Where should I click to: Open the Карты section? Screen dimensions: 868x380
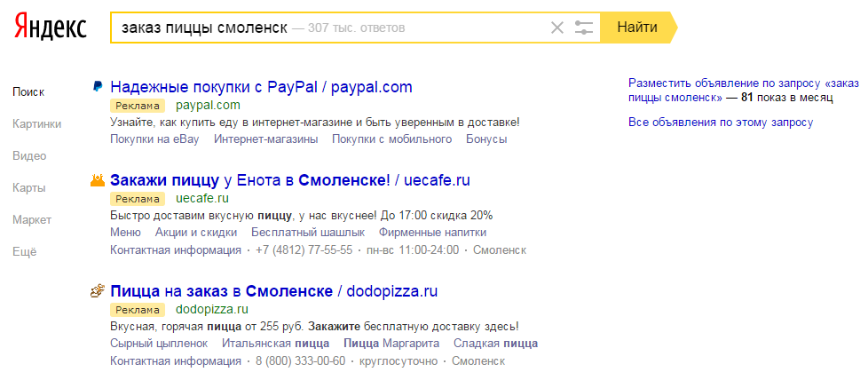(28, 188)
